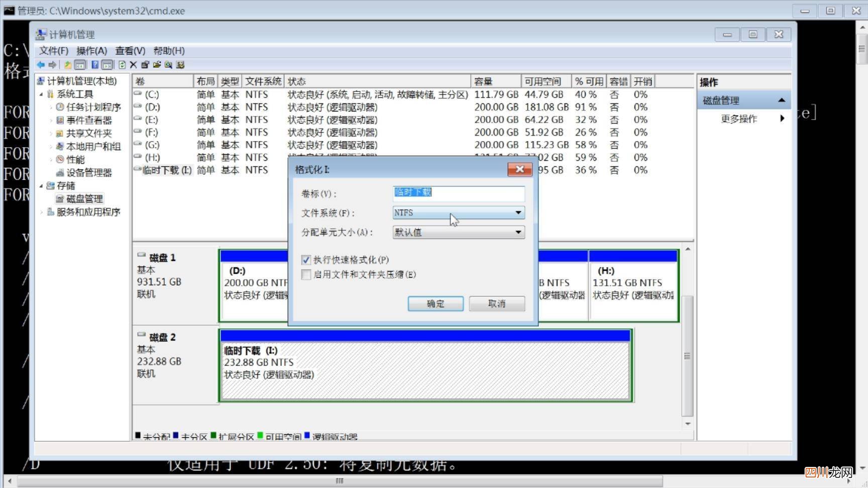Sort the list by the Capacity (容量) column header
This screenshot has width=868, height=488.
click(x=496, y=81)
